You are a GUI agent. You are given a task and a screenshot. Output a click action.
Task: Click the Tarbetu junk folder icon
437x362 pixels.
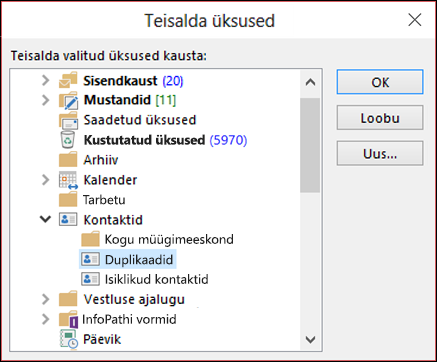[x=68, y=199]
